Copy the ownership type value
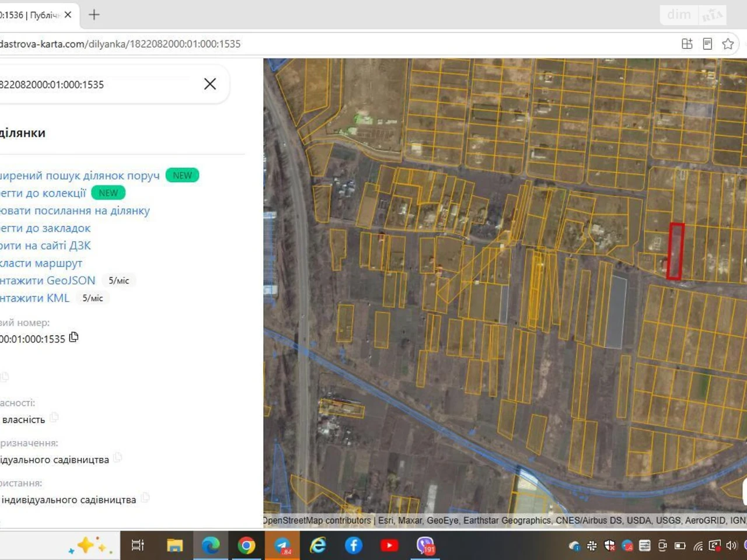This screenshot has height=560, width=747. (54, 417)
